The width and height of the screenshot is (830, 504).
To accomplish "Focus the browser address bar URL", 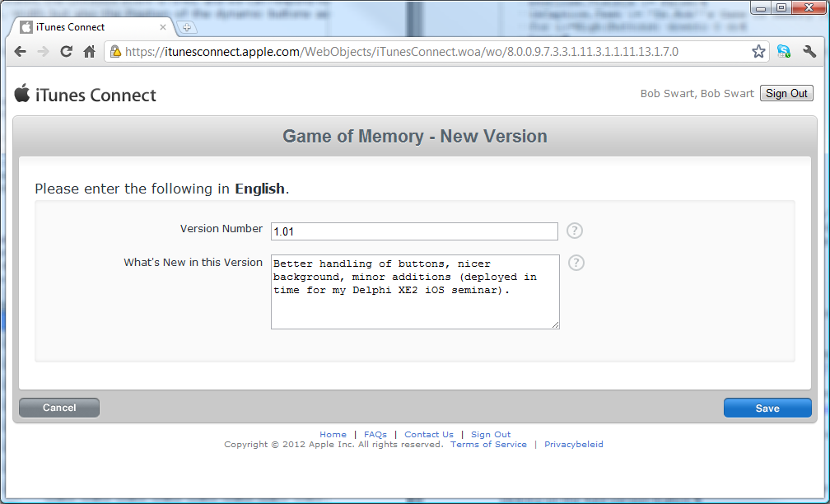I will (401, 51).
